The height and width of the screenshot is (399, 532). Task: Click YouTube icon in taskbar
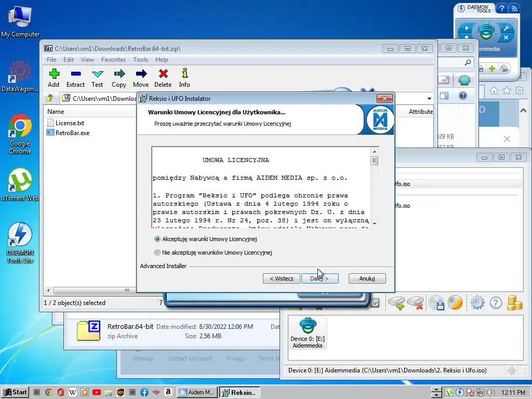point(97,392)
